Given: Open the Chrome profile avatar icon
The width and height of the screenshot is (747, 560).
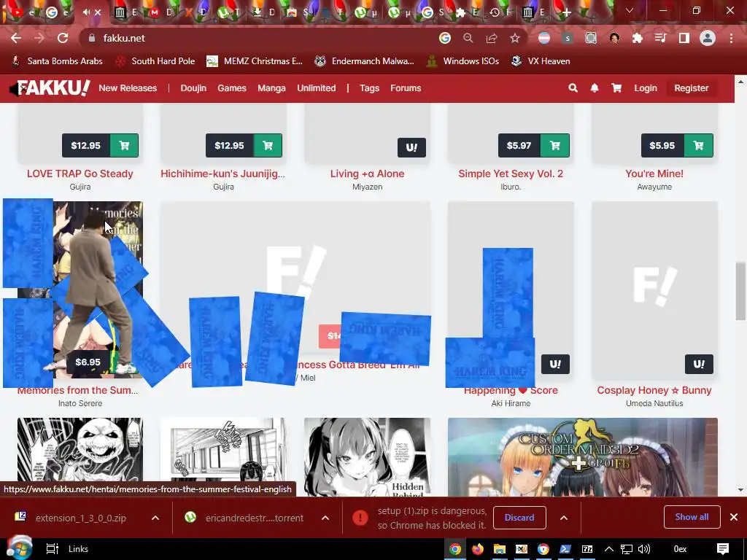Looking at the screenshot, I should pos(708,38).
